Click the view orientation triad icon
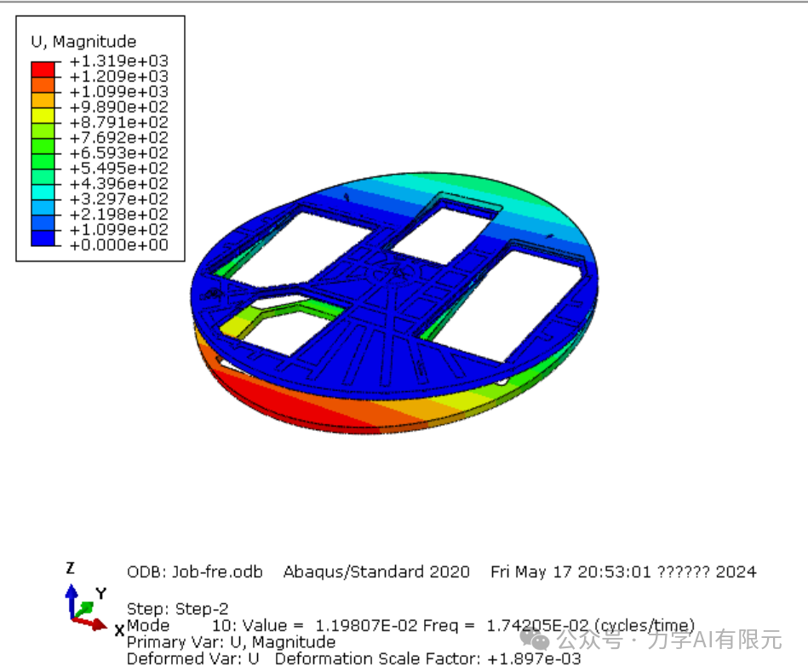The height and width of the screenshot is (672, 808). pyautogui.click(x=86, y=607)
